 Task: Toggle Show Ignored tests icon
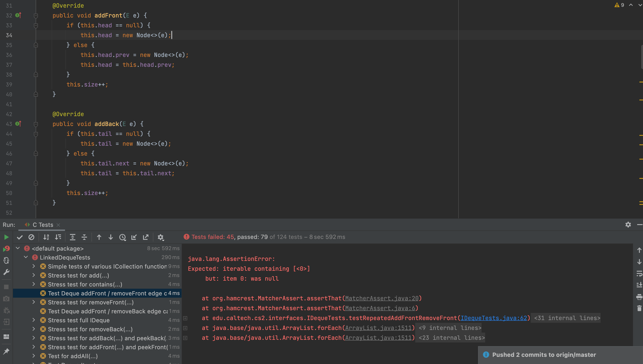tap(31, 237)
